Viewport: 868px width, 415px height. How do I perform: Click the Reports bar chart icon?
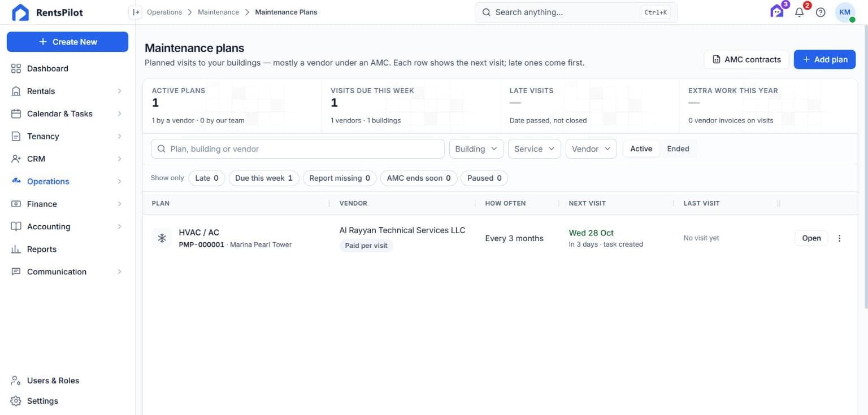point(16,249)
